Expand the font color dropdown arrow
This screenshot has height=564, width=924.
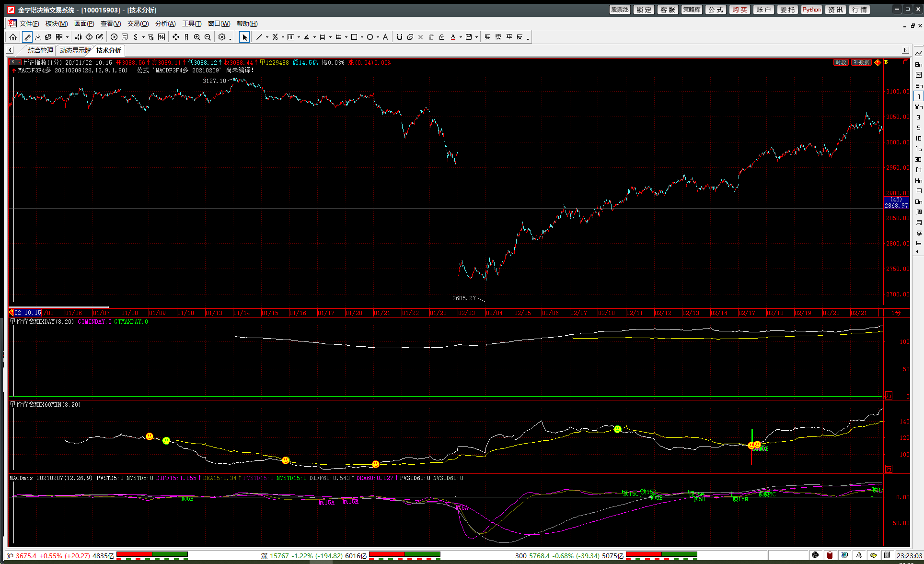461,37
